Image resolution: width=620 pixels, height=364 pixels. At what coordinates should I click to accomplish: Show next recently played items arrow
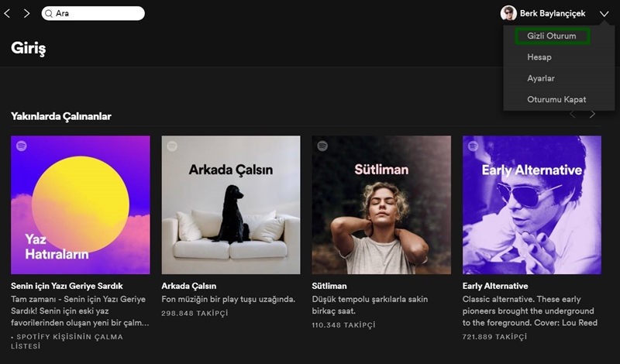tap(592, 114)
